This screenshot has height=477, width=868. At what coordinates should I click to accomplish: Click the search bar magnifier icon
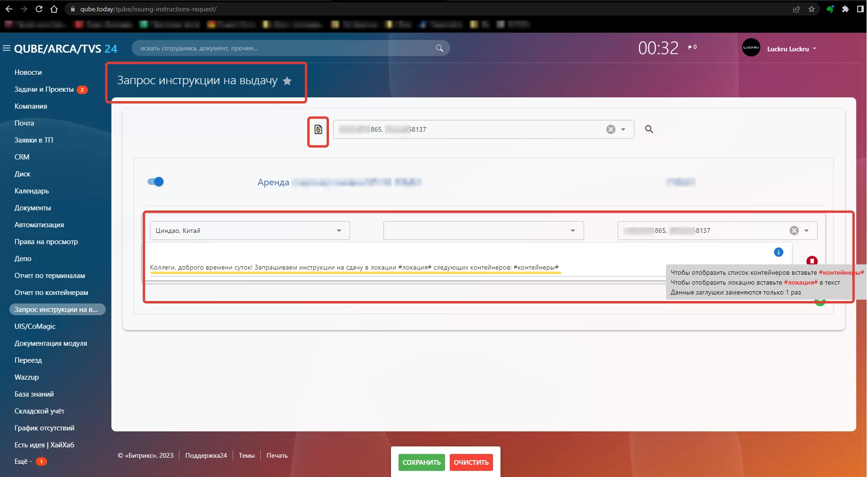(x=439, y=48)
